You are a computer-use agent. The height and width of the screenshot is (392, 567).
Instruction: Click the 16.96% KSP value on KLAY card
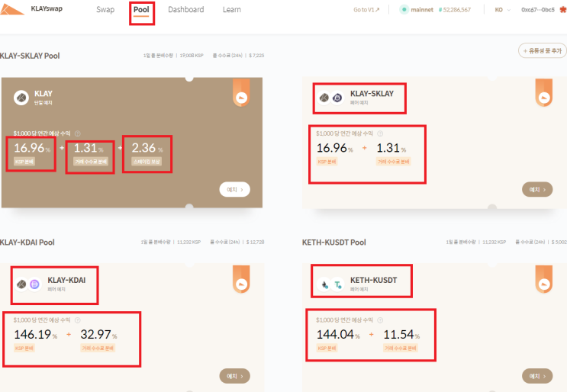pyautogui.click(x=32, y=148)
